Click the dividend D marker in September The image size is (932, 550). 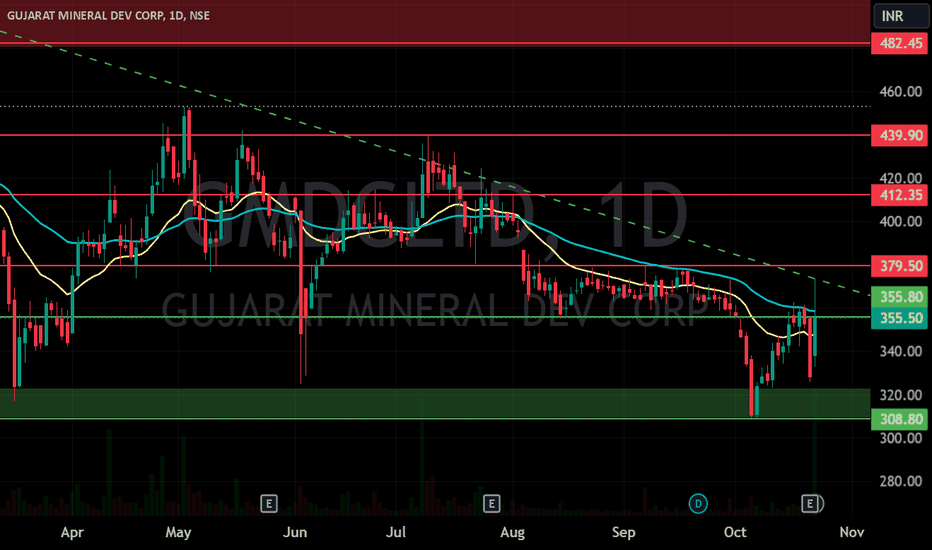coord(698,504)
